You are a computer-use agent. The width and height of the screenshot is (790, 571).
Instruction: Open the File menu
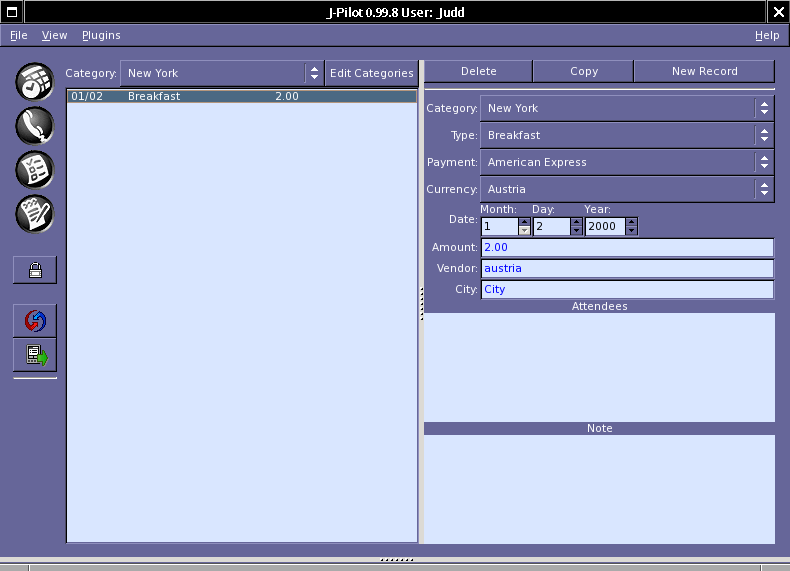point(19,35)
